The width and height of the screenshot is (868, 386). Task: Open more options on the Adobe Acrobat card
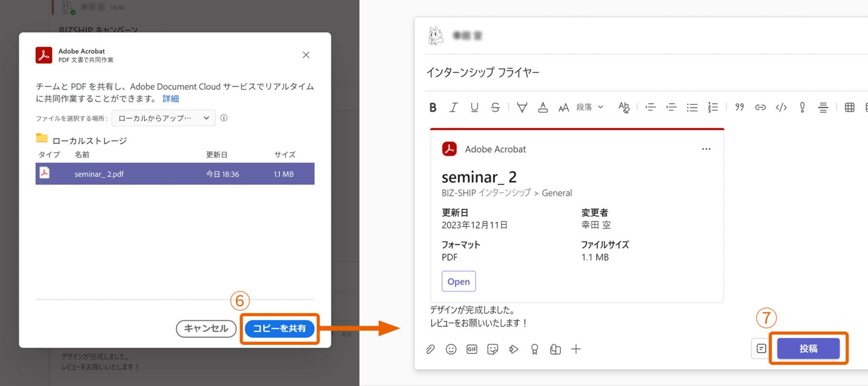click(x=706, y=149)
